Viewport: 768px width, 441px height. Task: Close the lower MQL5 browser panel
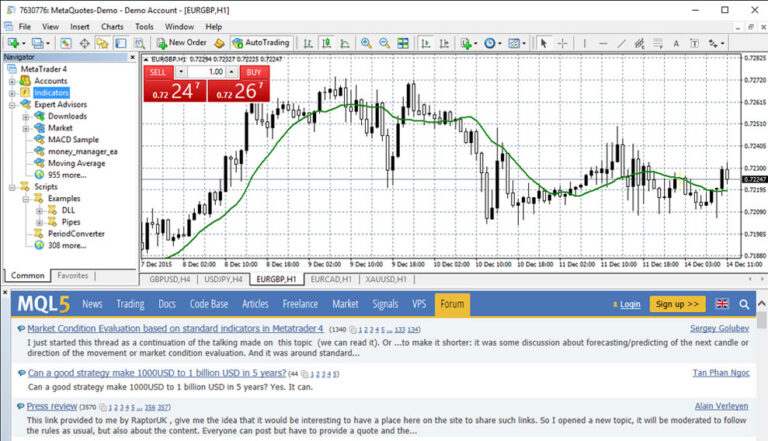point(5,293)
